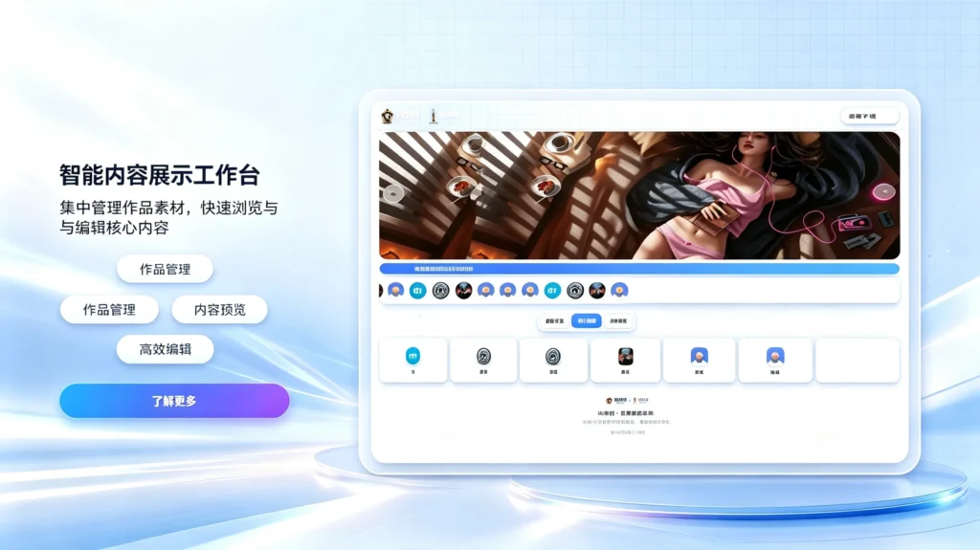Select the first dark photo avatar in the strip
This screenshot has width=980, height=550.
coord(463,290)
